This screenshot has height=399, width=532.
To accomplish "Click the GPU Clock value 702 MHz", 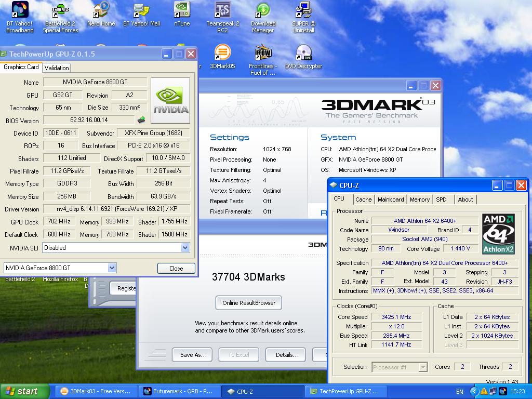I will click(59, 221).
